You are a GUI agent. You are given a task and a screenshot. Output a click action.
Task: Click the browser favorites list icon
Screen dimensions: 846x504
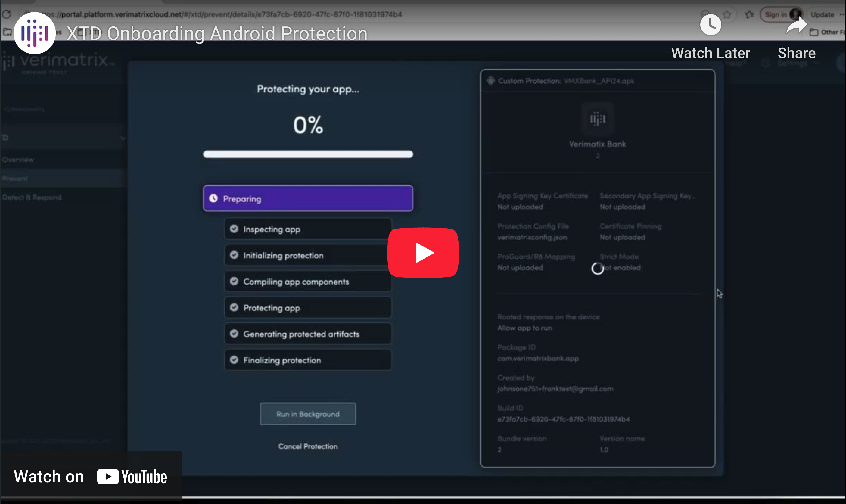coord(749,15)
